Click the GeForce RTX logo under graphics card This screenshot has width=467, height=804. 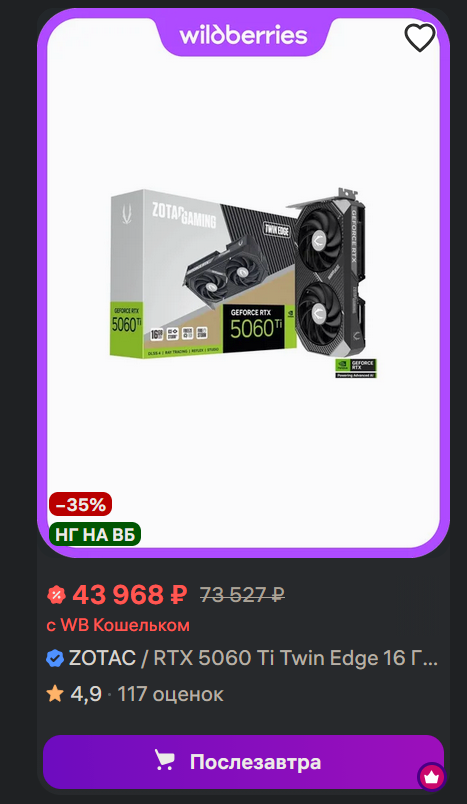(356, 368)
